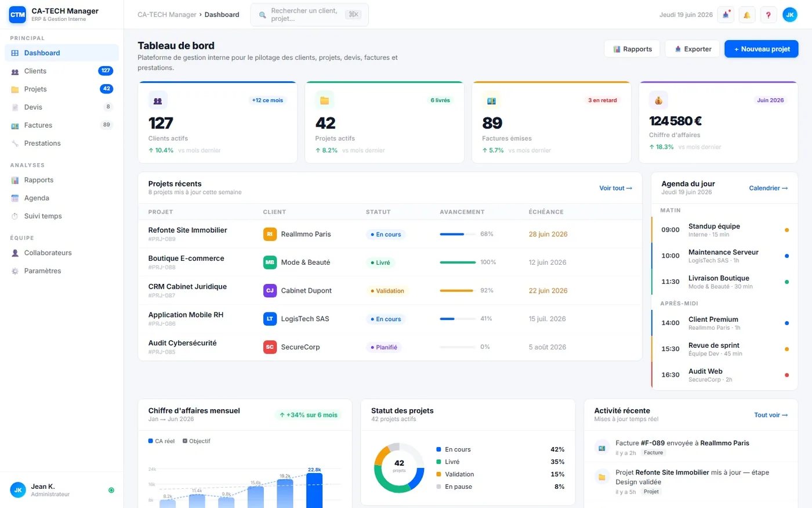Click the CRM Cabinet Juridique progress bar

pyautogui.click(x=458, y=290)
